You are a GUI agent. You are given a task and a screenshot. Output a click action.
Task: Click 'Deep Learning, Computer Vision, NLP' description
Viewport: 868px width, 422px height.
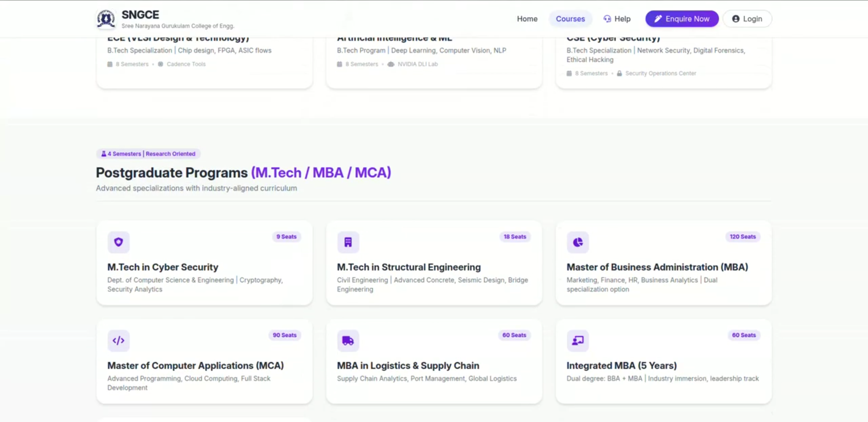448,50
